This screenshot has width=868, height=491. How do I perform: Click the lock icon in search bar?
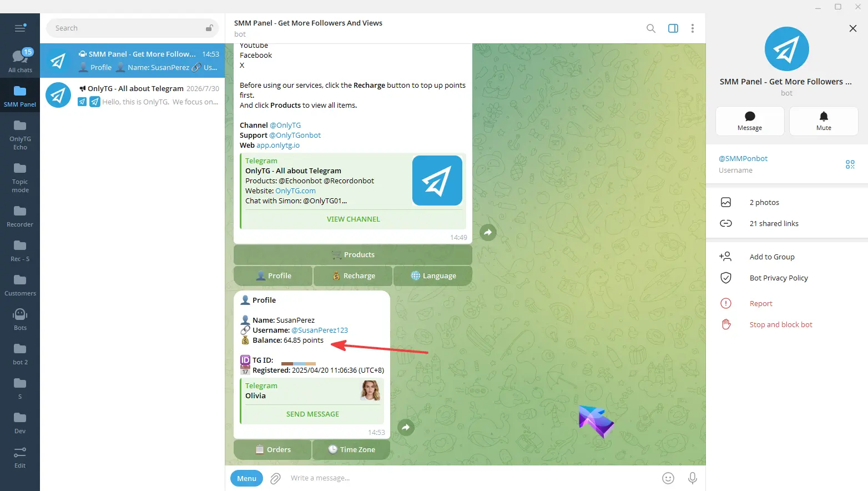click(x=209, y=28)
